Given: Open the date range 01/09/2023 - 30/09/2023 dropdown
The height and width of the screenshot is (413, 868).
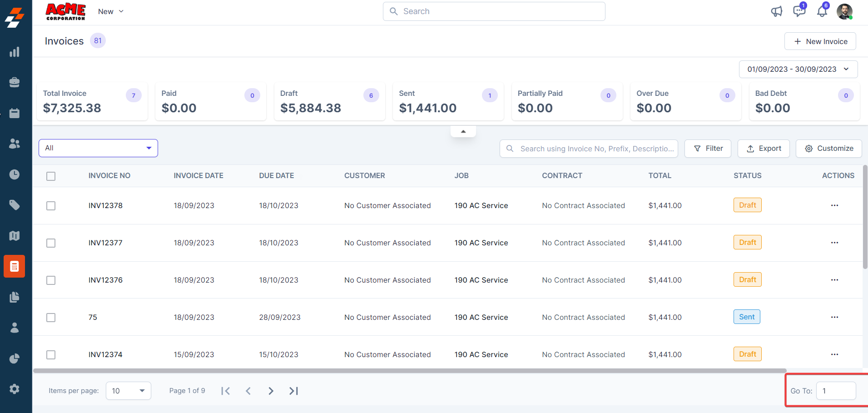Looking at the screenshot, I should tap(798, 69).
